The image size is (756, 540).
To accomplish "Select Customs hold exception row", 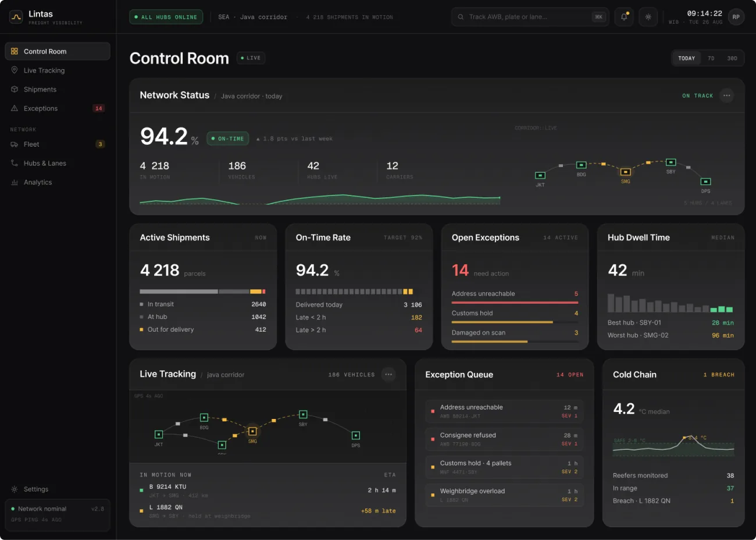I will pos(515,317).
